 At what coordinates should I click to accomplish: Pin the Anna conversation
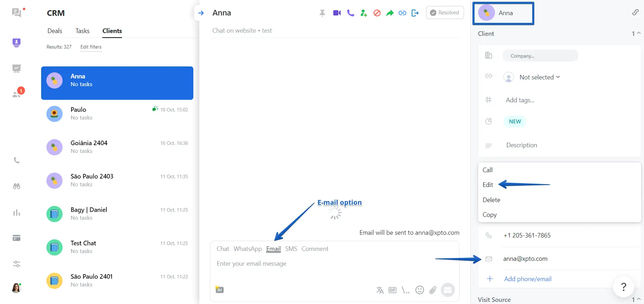tap(322, 13)
